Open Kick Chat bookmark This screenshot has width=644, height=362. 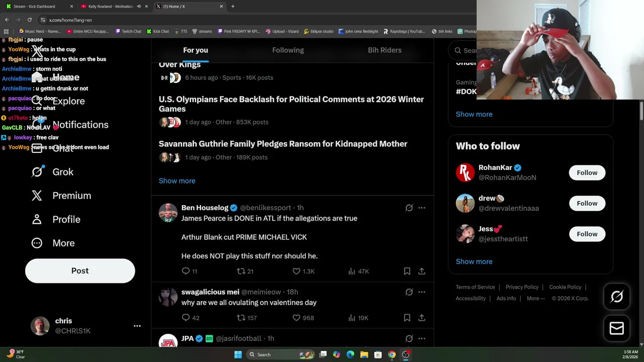coord(158,31)
